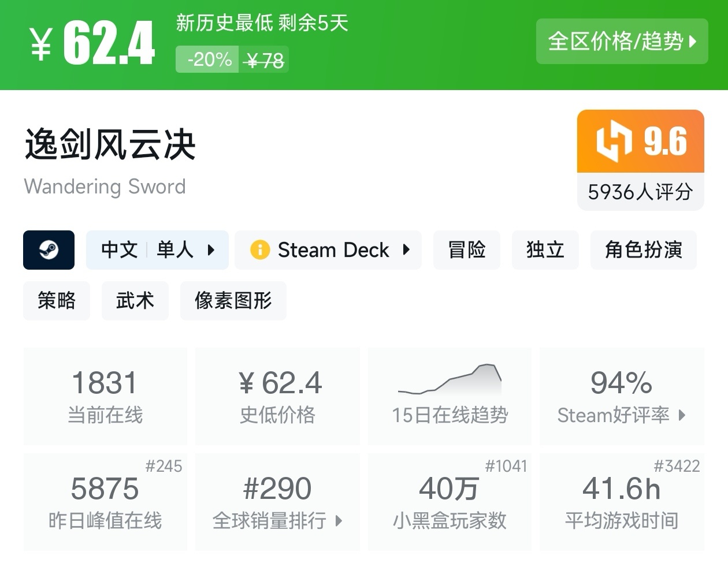Open 全区价格/趋势 regional price trends
The width and height of the screenshot is (728, 563).
point(622,42)
